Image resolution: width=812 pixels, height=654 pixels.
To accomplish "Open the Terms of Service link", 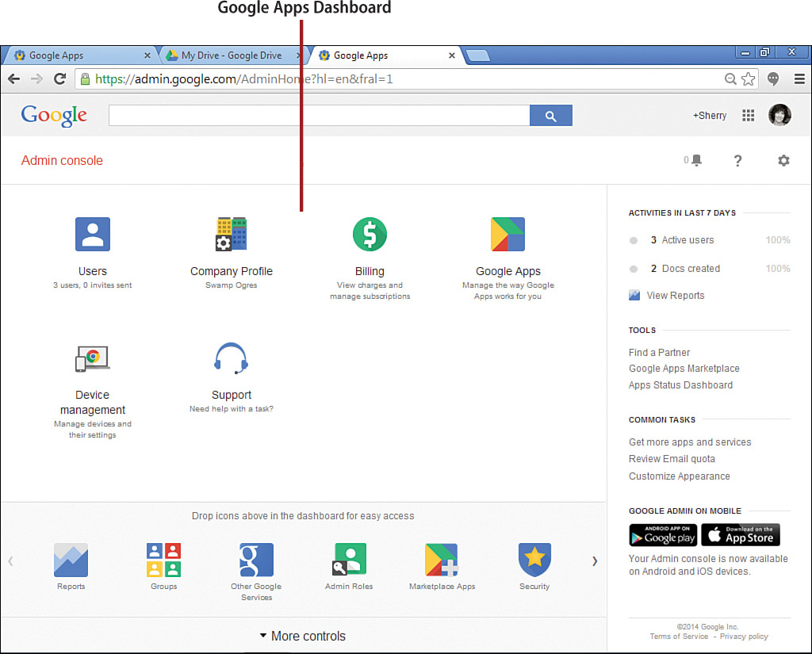I will pyautogui.click(x=679, y=637).
